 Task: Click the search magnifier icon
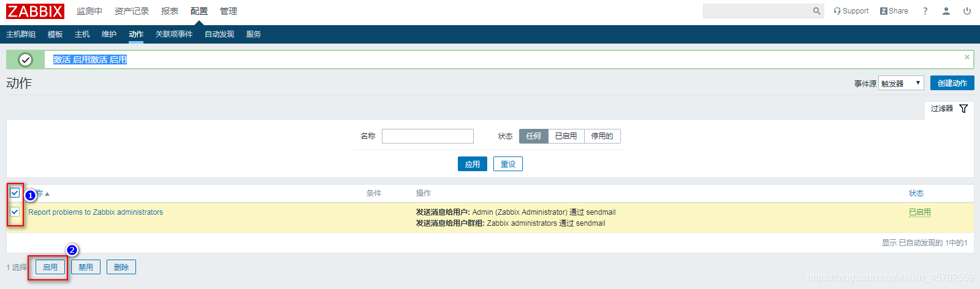click(816, 11)
